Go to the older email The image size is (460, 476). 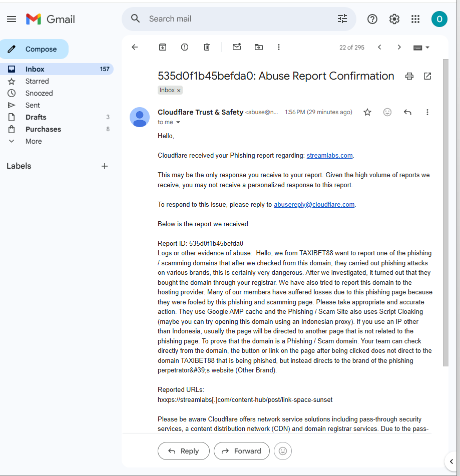tap(399, 47)
